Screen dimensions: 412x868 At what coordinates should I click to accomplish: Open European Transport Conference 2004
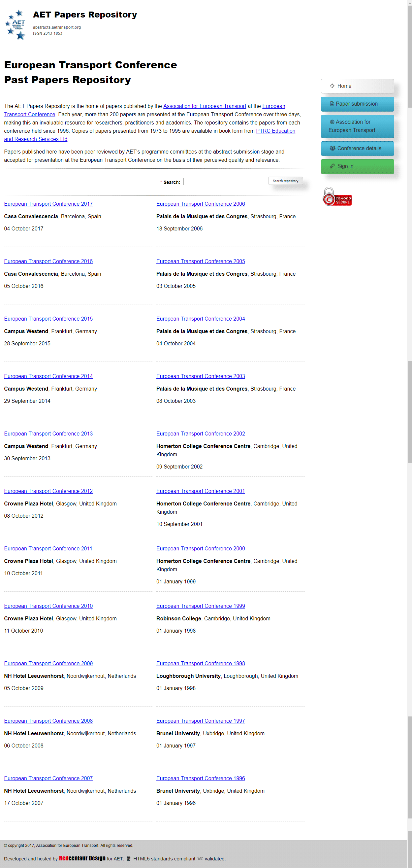(201, 319)
